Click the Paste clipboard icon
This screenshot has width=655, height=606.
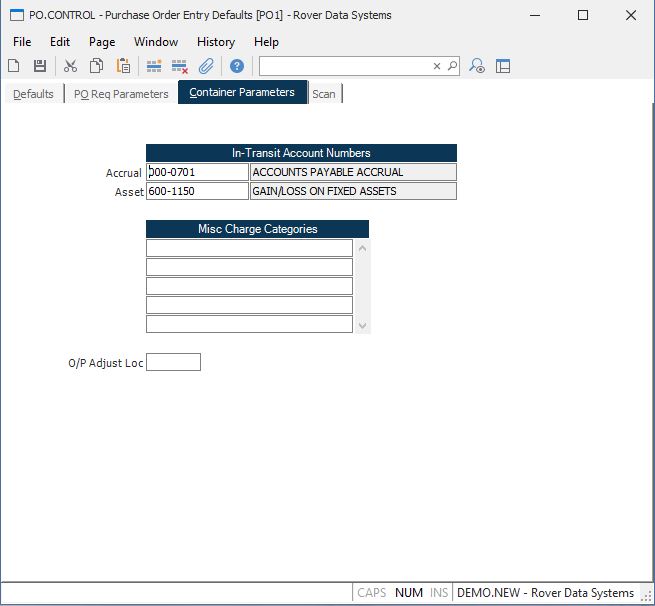coord(123,66)
